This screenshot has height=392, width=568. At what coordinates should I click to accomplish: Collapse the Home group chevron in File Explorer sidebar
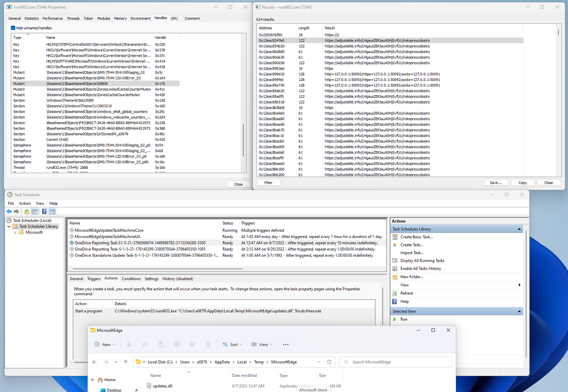pyautogui.click(x=92, y=380)
